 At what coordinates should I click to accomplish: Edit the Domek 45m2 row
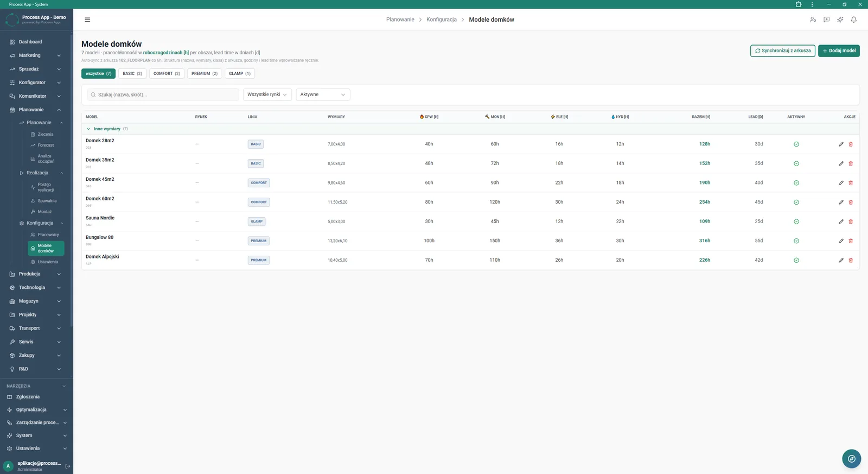point(841,183)
